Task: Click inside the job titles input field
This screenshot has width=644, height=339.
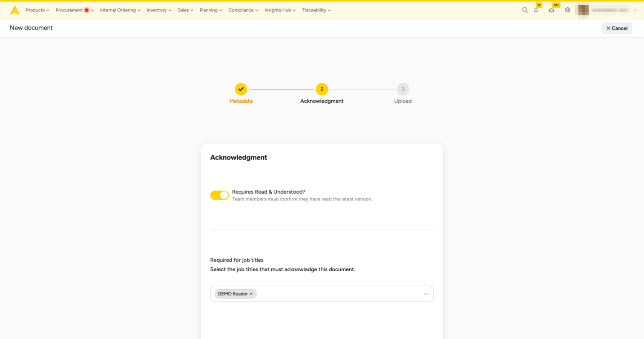Action: point(322,294)
